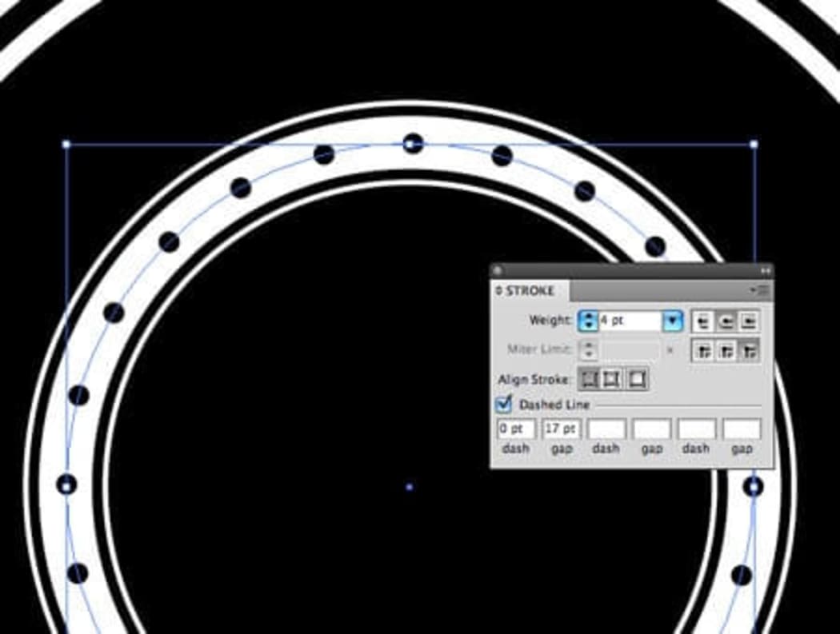The height and width of the screenshot is (634, 840).
Task: Select the left anchor point of circle
Action: [x=66, y=486]
